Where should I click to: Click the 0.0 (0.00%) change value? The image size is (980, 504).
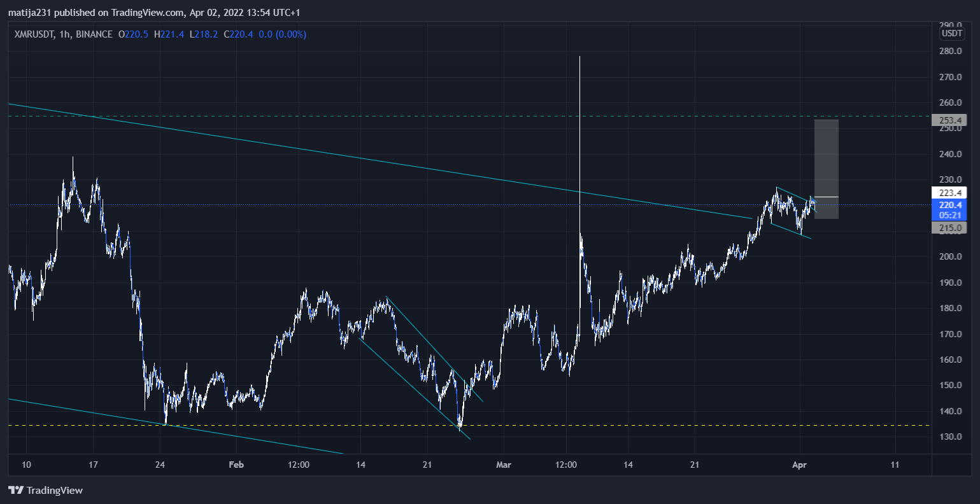tap(282, 34)
